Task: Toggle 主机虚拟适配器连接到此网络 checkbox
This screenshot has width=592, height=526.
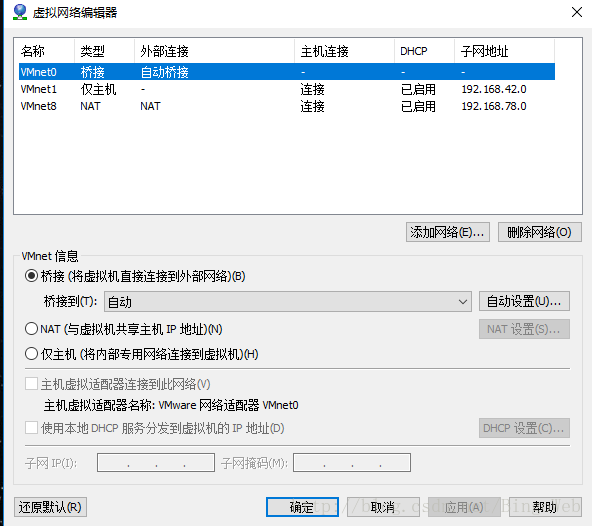Action: pyautogui.click(x=31, y=384)
